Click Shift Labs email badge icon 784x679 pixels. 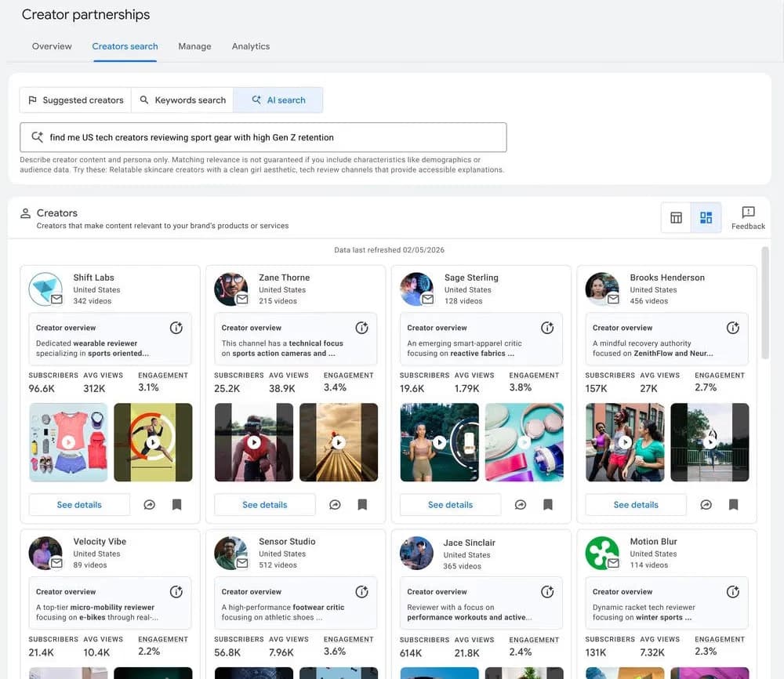tap(56, 299)
